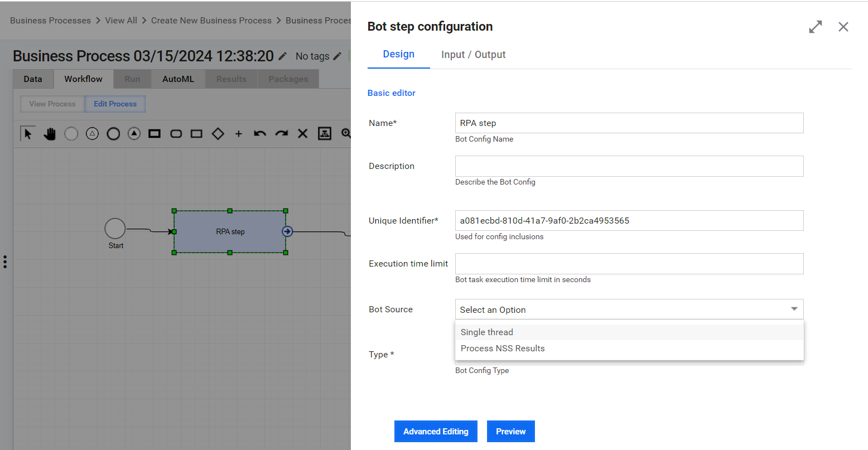Switch to the Input / Output tab

473,55
